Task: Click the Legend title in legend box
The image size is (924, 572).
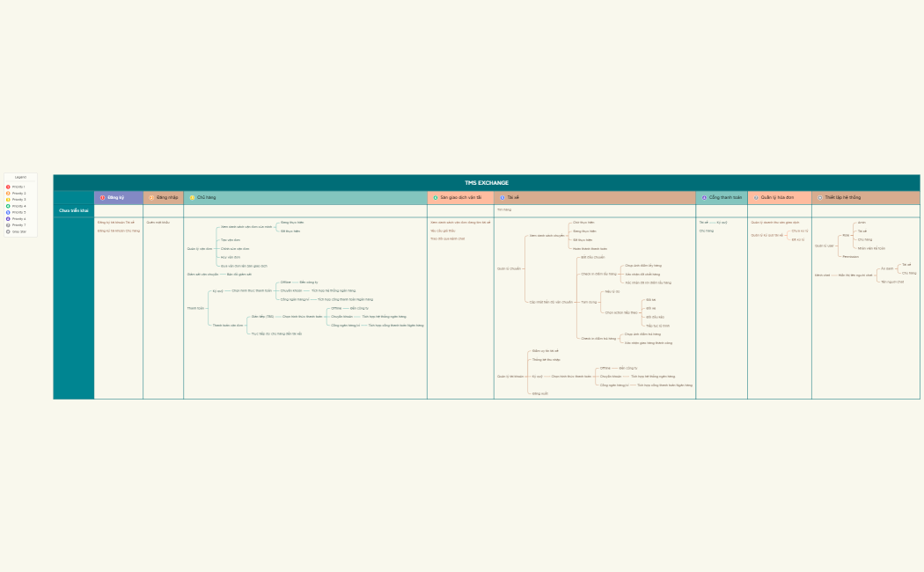Action: (x=20, y=178)
